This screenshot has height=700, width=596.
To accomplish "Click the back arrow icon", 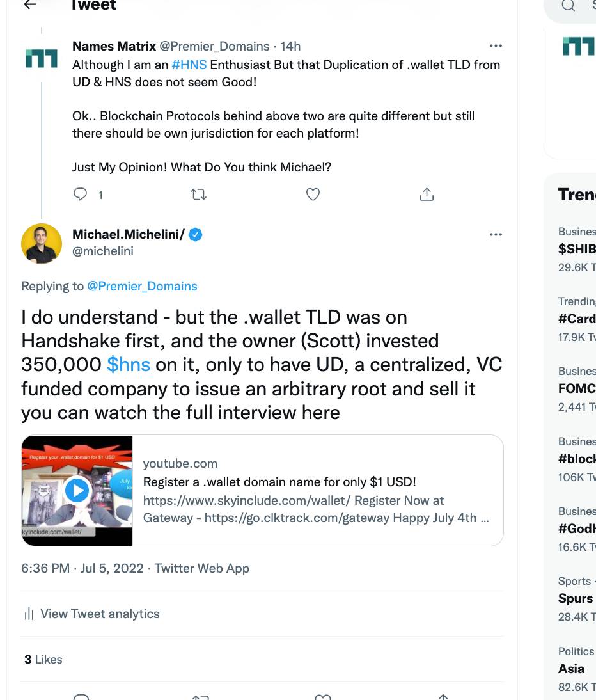I will click(29, 5).
